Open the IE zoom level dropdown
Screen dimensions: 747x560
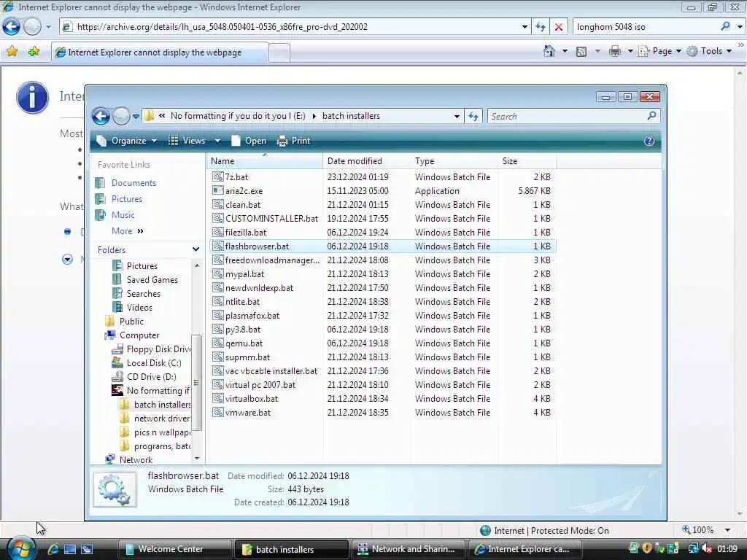(x=727, y=530)
